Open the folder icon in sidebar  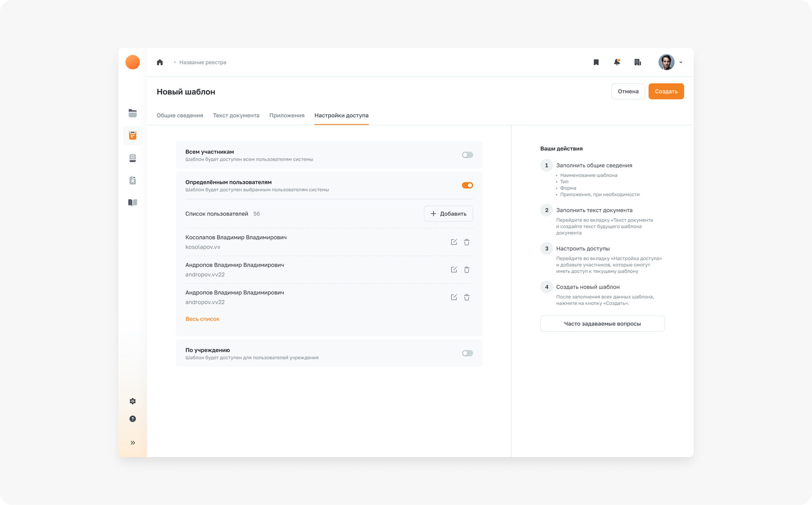[132, 113]
